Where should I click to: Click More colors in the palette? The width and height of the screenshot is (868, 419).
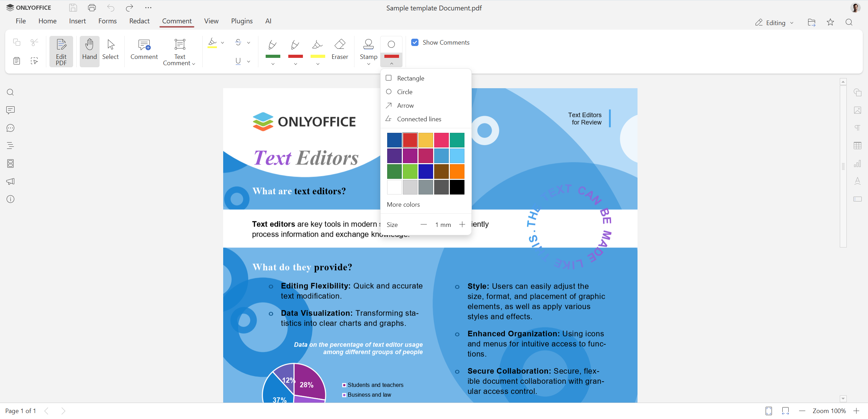coord(403,205)
